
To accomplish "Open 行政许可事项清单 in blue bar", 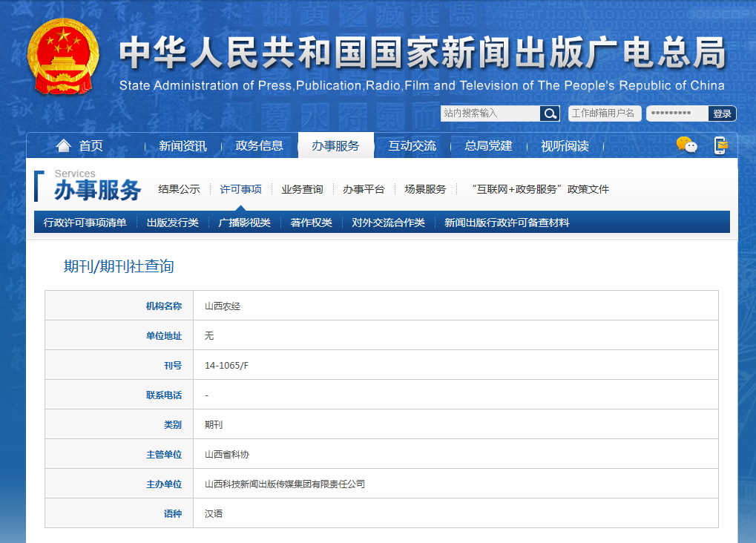I will [x=85, y=223].
